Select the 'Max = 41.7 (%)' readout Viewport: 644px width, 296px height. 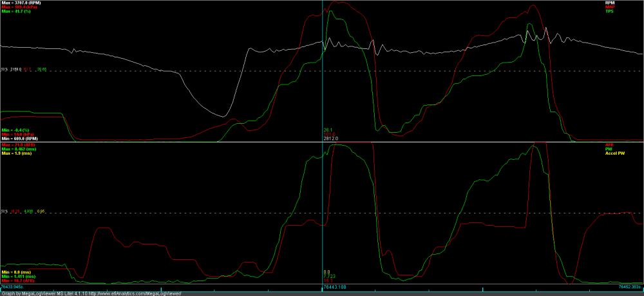tap(15, 11)
